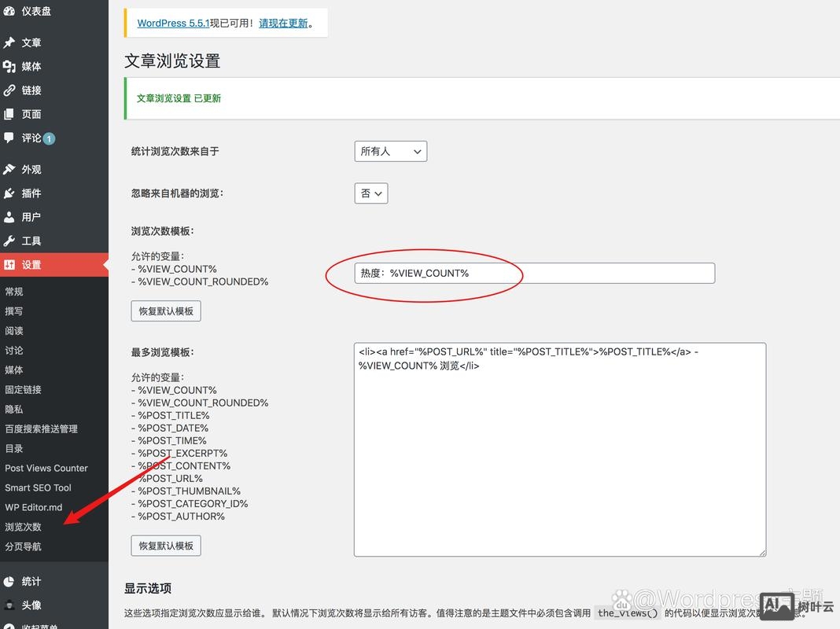Viewport: 840px width, 629px height.
Task: Open the 所有人 dropdown for view counting
Action: [x=390, y=151]
